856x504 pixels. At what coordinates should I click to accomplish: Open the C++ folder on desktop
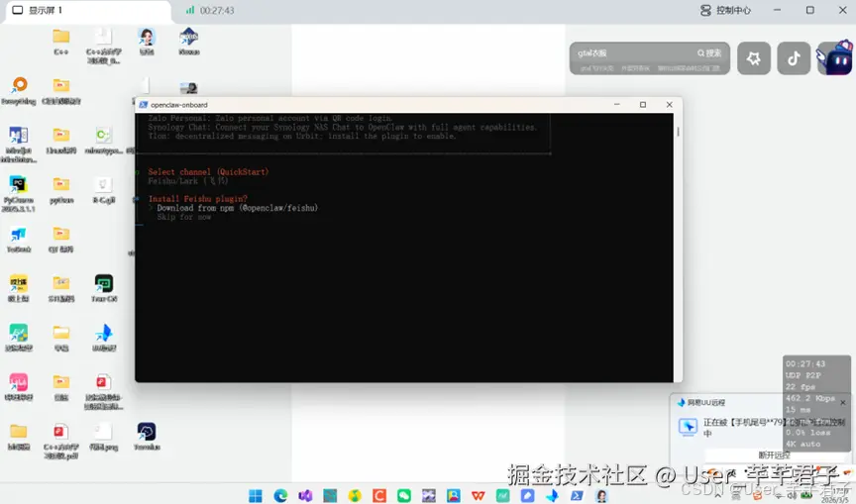[x=61, y=42]
